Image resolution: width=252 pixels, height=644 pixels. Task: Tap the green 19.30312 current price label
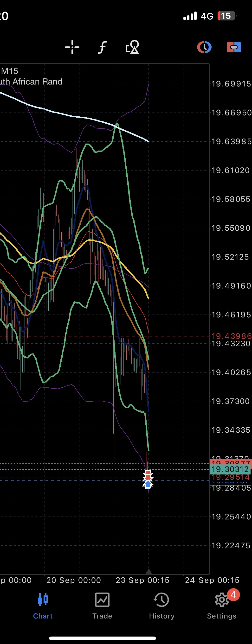(x=230, y=469)
